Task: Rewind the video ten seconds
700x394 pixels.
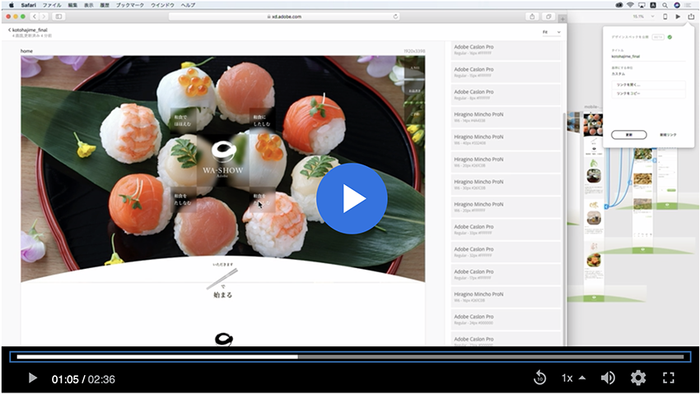Action: [540, 378]
